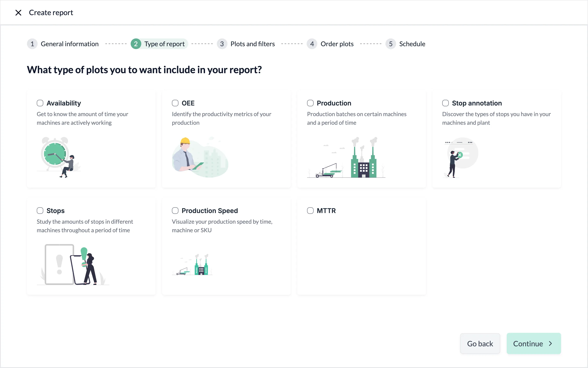Tick the OEE checkbox
This screenshot has width=588, height=368.
point(175,103)
